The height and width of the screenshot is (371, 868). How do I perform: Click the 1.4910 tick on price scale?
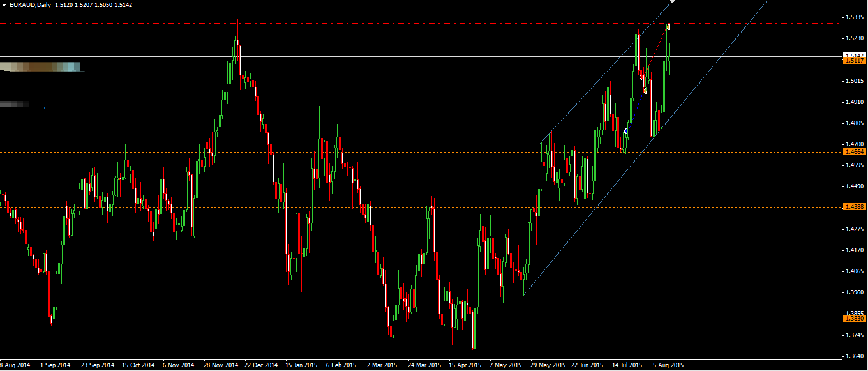[855, 102]
